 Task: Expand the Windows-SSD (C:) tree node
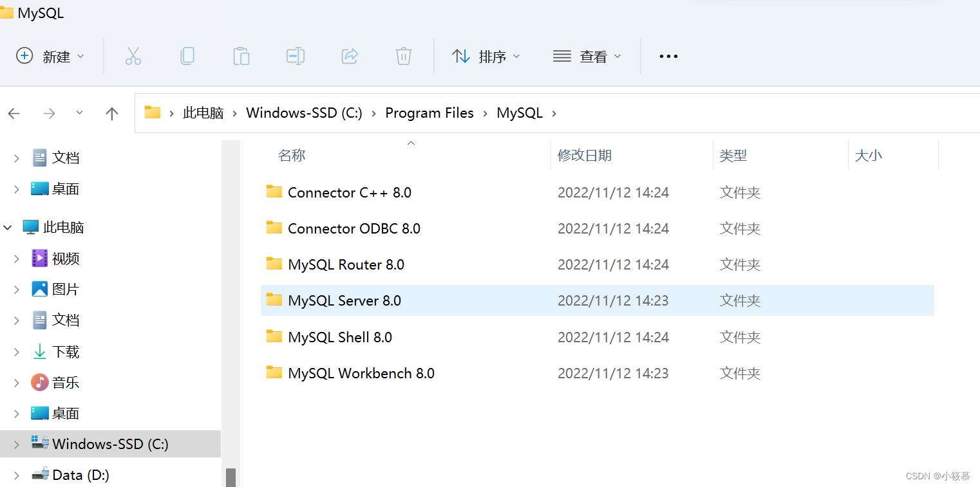coord(17,445)
